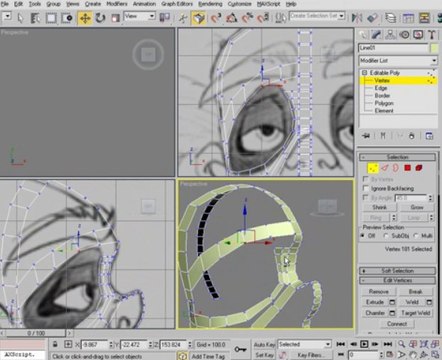442x360 pixels.
Task: Open the Modifier List dropdown
Action: coord(398,61)
